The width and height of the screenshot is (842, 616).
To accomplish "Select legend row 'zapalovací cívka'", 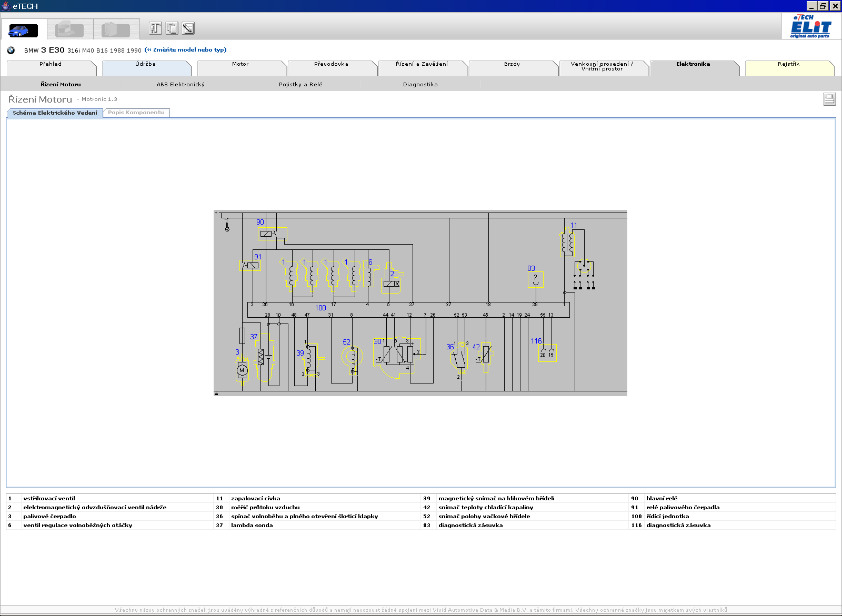I will [x=317, y=498].
